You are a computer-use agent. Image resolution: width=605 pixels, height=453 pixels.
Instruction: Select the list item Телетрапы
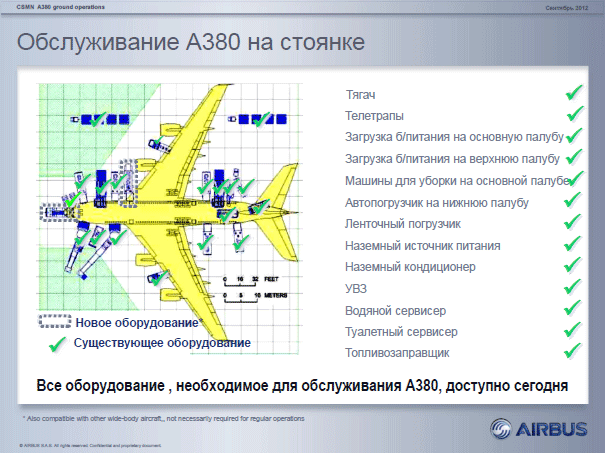click(x=374, y=116)
